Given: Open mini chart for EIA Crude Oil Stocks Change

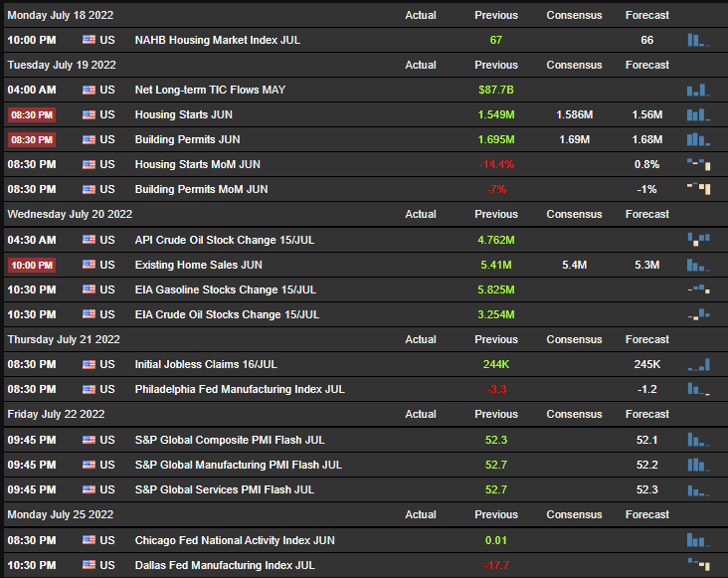Looking at the screenshot, I should [x=698, y=314].
